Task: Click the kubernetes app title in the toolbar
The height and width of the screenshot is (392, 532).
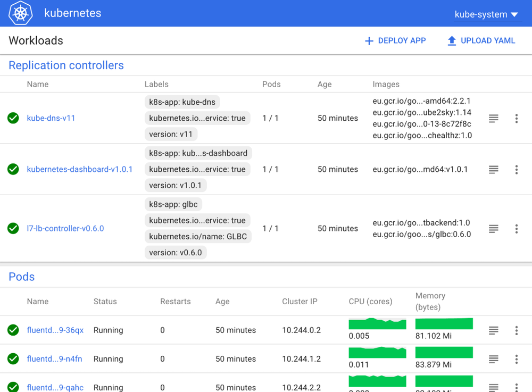Action: (x=73, y=13)
